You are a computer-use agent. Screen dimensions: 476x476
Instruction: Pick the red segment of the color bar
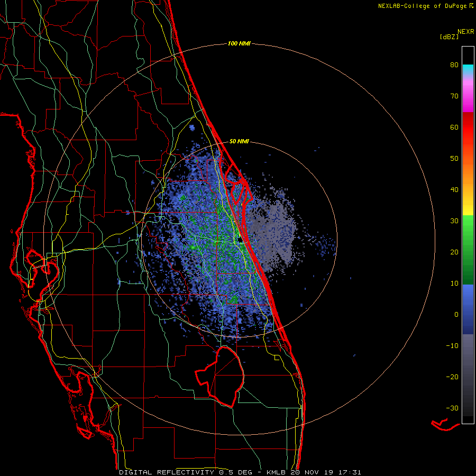468,127
